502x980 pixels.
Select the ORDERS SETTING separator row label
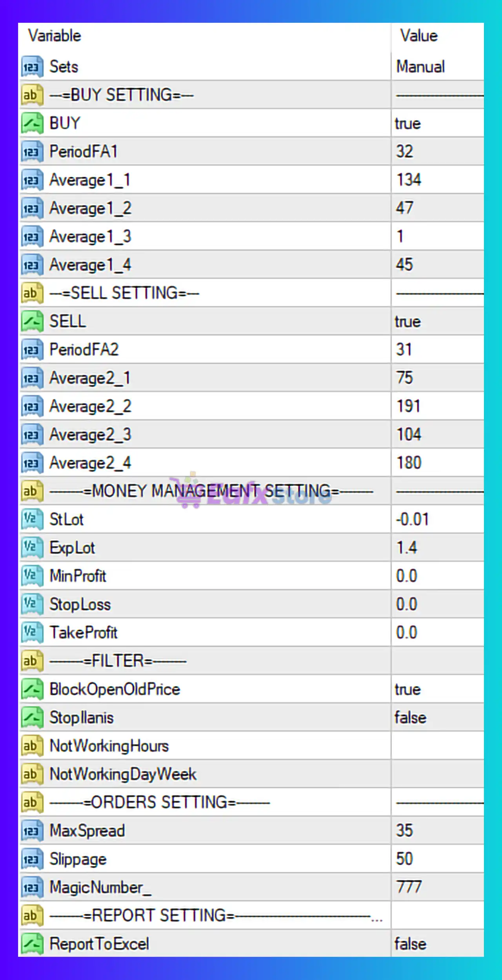point(160,802)
